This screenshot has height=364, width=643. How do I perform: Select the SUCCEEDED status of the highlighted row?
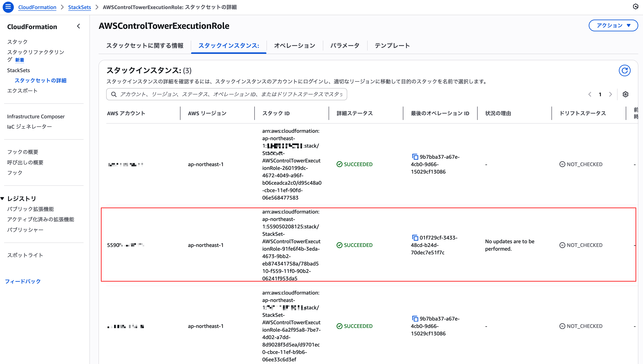tap(354, 245)
